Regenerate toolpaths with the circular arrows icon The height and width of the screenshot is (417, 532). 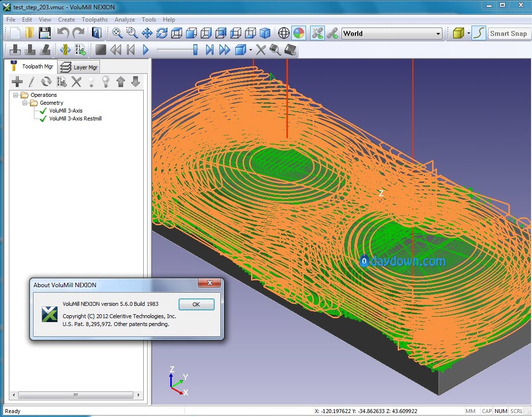(46, 82)
